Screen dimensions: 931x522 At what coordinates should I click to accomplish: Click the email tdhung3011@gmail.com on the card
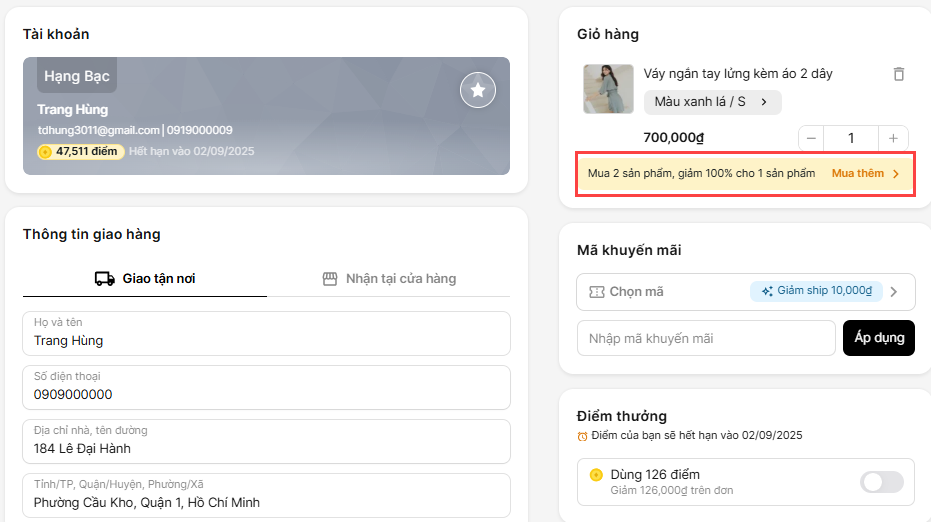99,130
